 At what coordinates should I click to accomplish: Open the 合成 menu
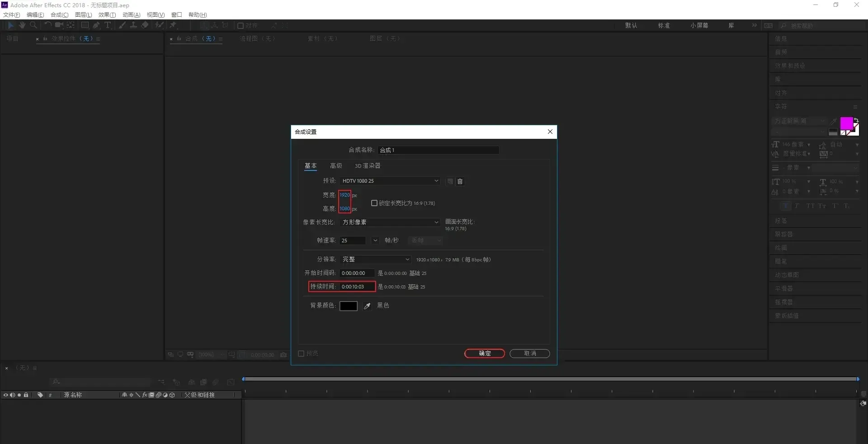tap(59, 15)
